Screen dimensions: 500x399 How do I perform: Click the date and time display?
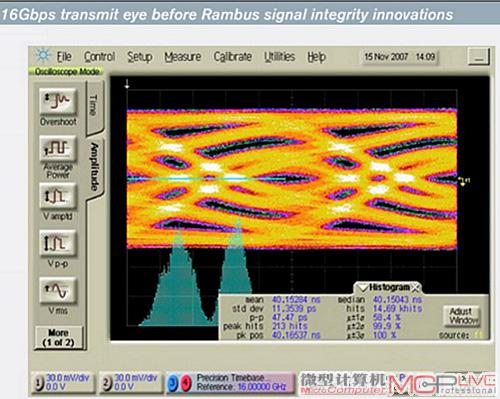tap(400, 57)
